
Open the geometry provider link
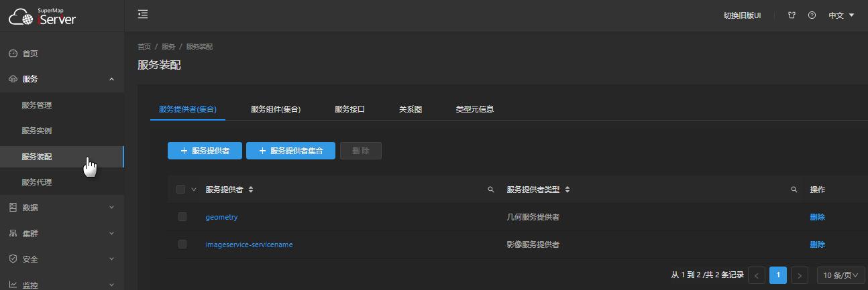221,217
